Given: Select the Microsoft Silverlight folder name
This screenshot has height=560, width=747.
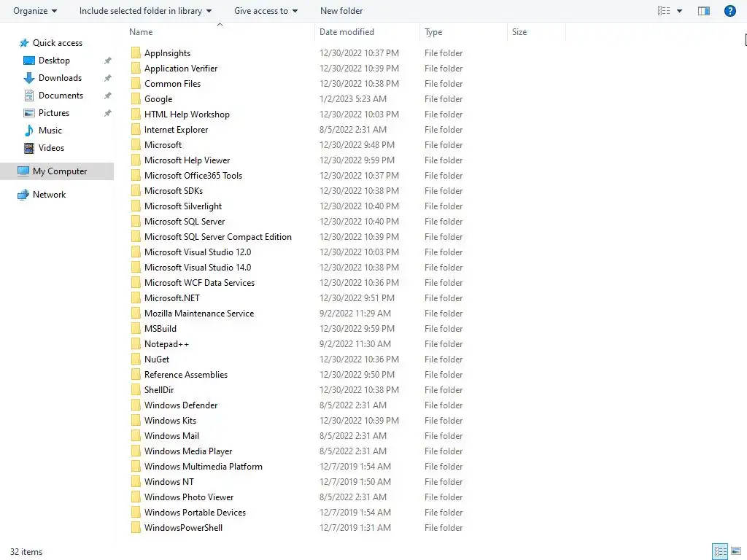Looking at the screenshot, I should (183, 206).
